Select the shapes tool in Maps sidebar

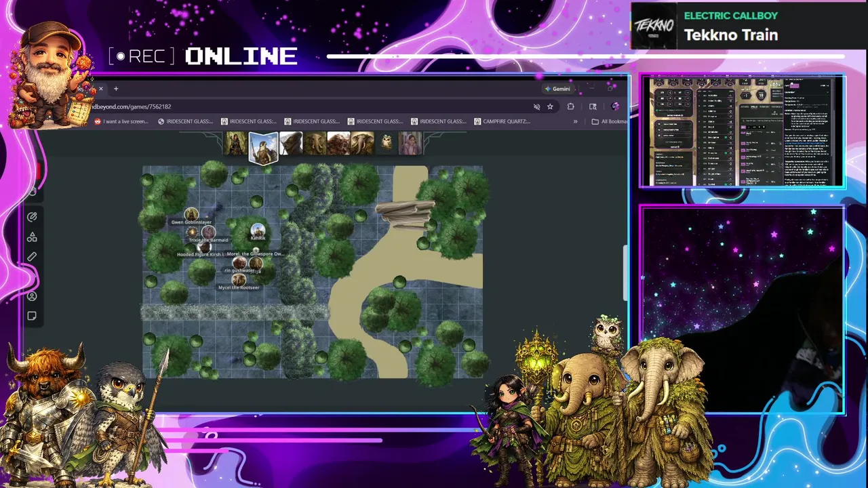32,237
